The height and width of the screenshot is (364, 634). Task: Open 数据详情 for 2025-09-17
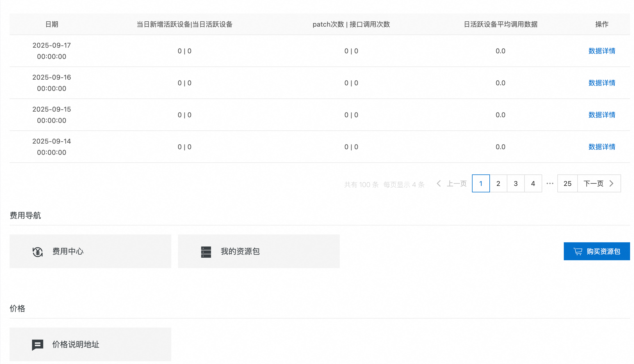point(602,51)
